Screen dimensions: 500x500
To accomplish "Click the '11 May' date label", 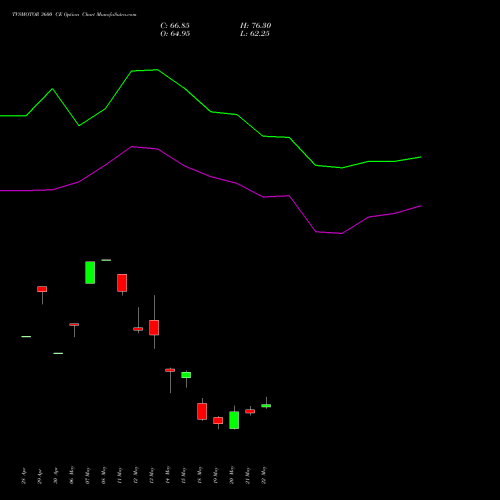I will point(120,475).
